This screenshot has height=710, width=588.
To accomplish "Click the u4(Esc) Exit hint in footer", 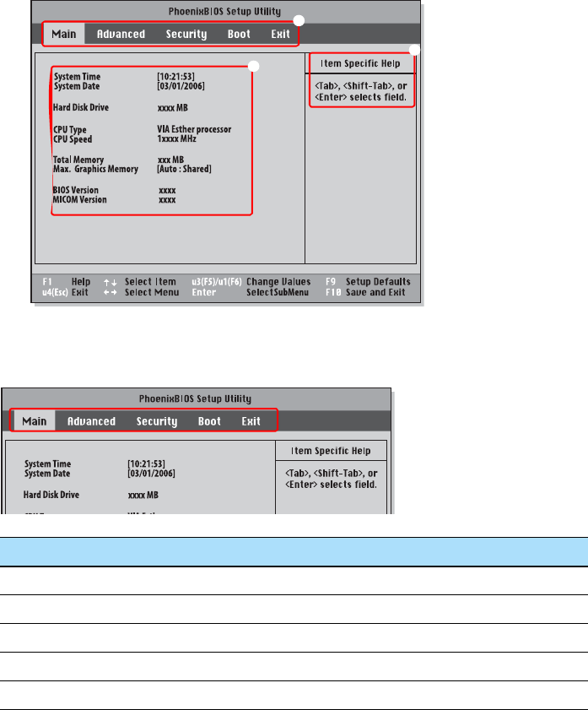I will (65, 292).
